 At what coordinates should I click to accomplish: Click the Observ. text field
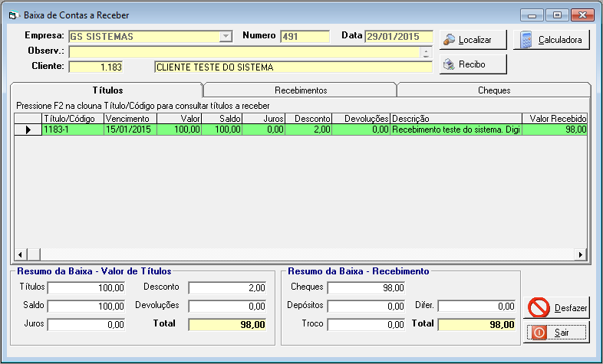244,52
